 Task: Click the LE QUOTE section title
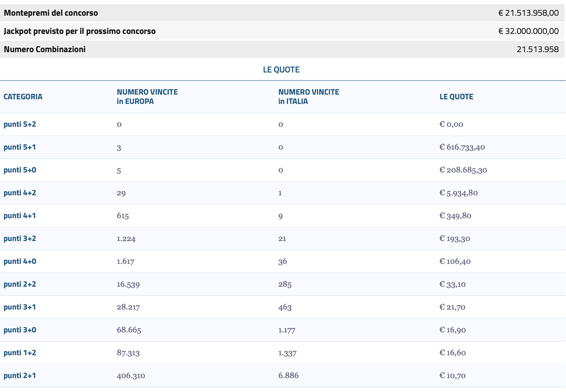click(282, 69)
